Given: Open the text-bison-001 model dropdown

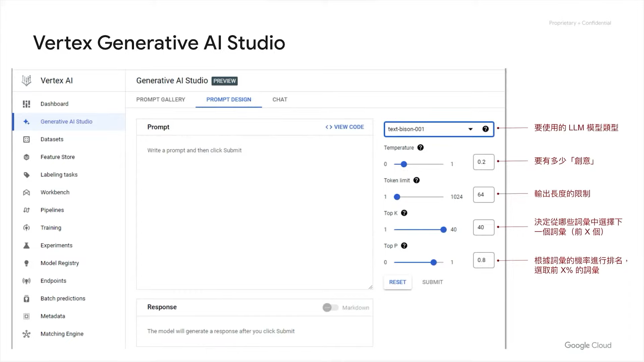Looking at the screenshot, I should pos(470,129).
